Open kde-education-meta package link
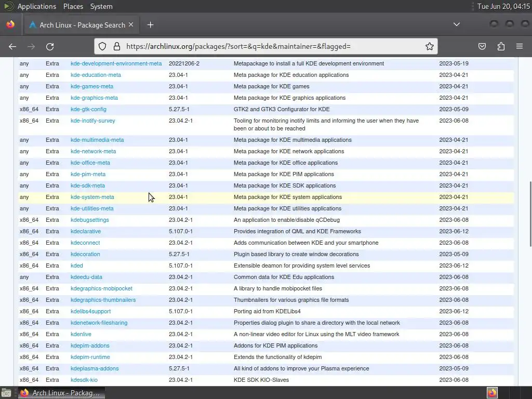Screen dimensions: 532x399 (96, 75)
